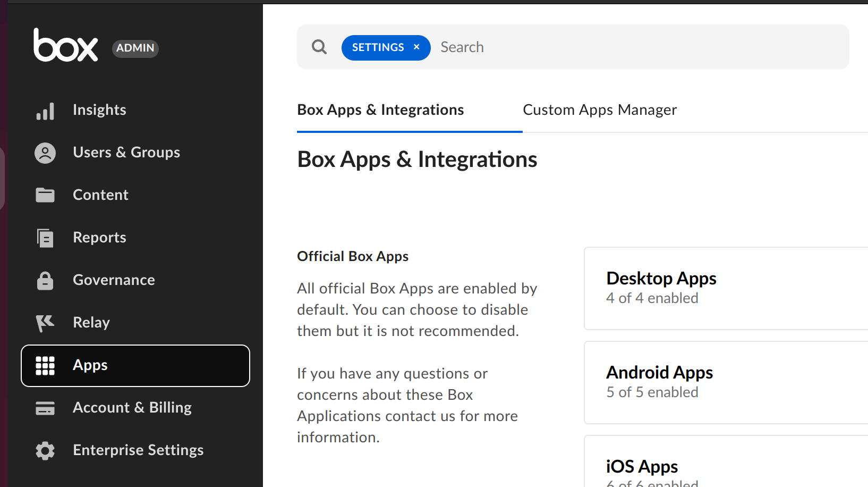Open the Relay workflow icon
Viewport: 868px width, 487px height.
[46, 323]
